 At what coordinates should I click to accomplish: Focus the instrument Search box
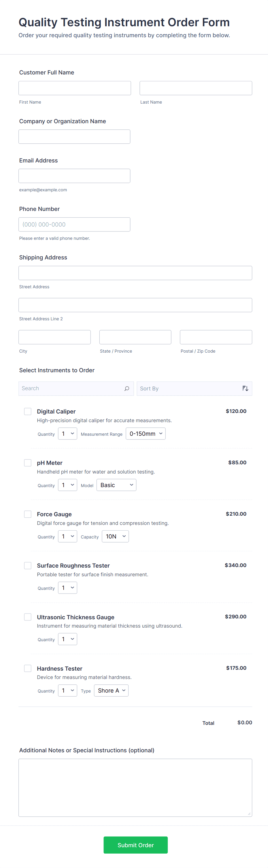pyautogui.click(x=71, y=388)
